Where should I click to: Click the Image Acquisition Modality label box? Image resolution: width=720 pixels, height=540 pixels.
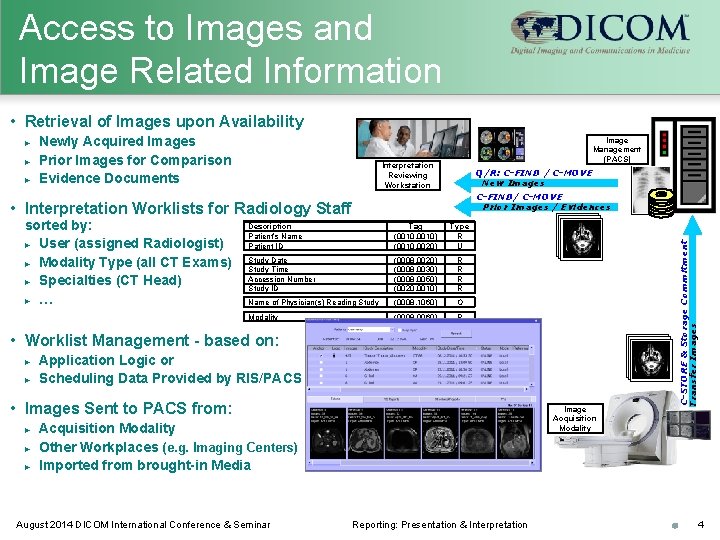coord(575,418)
